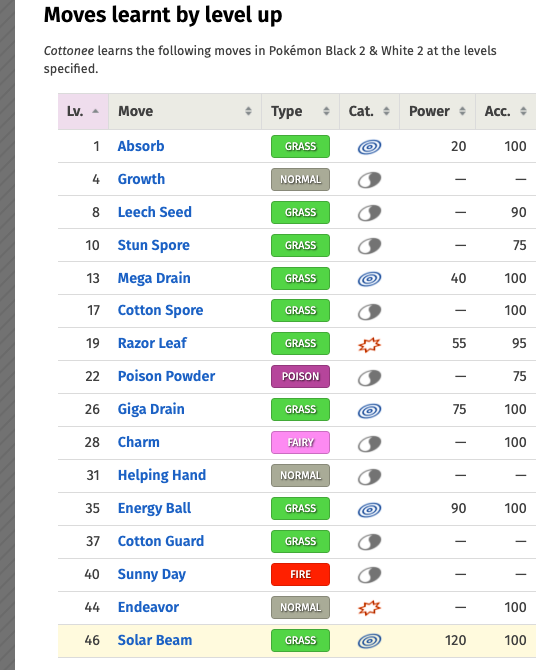Viewport: 557px width, 670px height.
Task: Click the power value 90 for Energy Ball
Action: [x=459, y=508]
